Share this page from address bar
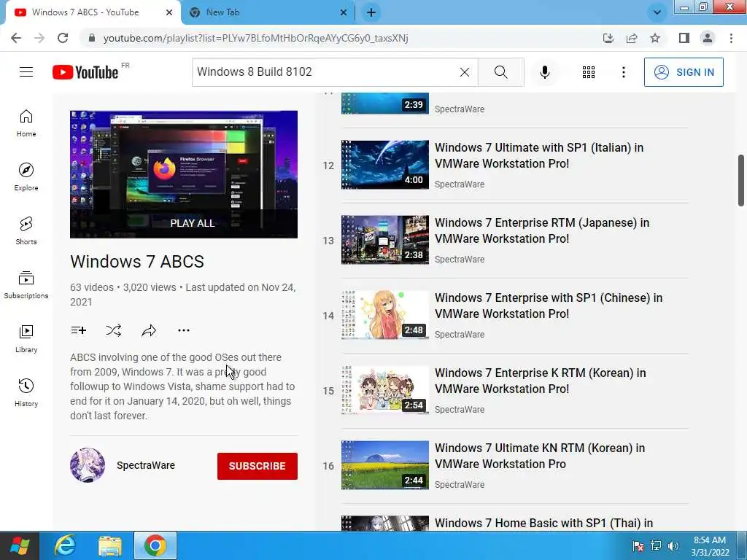 [632, 38]
